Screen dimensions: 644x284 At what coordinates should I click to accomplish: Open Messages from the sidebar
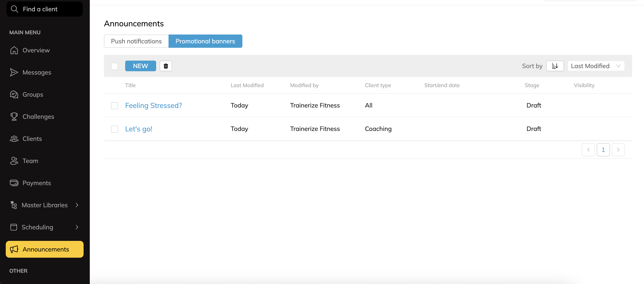coord(37,72)
